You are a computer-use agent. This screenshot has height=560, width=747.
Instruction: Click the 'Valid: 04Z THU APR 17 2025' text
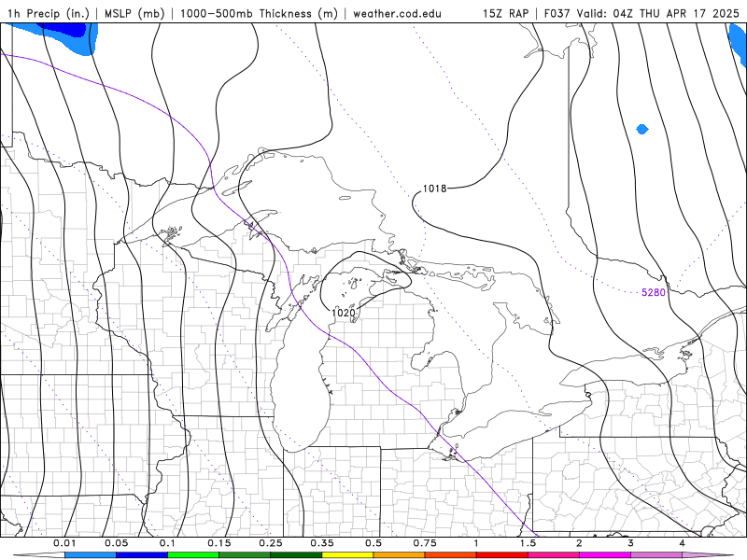[x=657, y=13]
